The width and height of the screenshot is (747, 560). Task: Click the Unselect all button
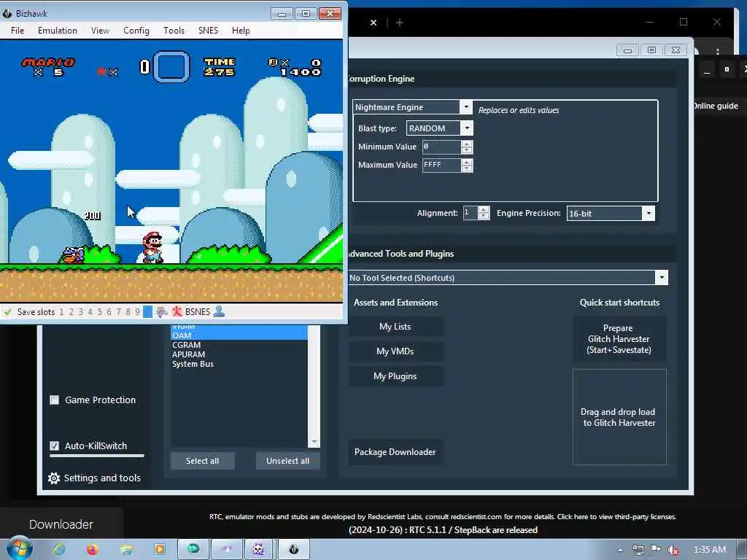287,461
